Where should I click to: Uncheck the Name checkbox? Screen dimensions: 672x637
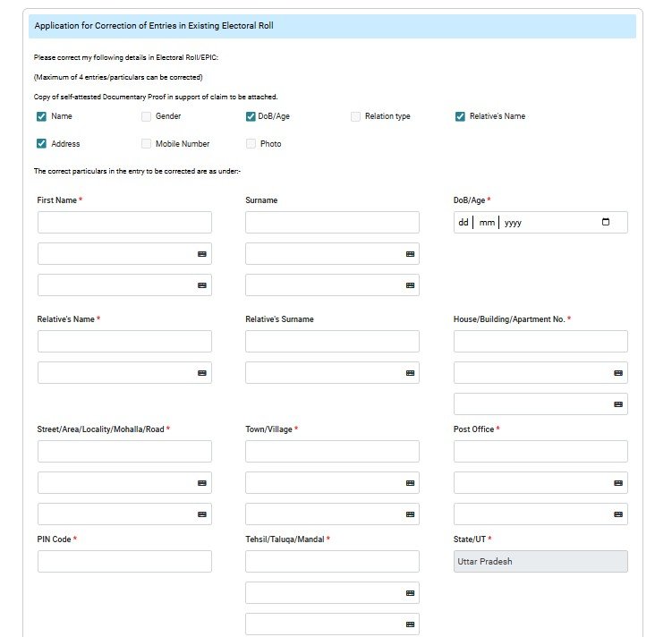coord(42,116)
